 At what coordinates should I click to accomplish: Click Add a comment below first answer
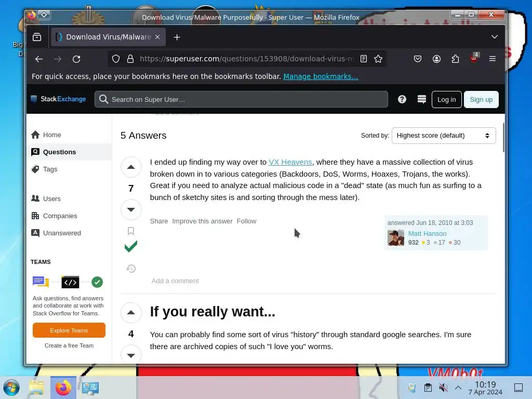click(x=175, y=281)
